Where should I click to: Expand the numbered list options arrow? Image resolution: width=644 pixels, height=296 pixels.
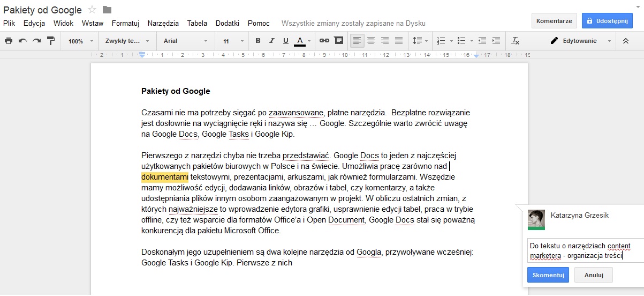pos(451,41)
